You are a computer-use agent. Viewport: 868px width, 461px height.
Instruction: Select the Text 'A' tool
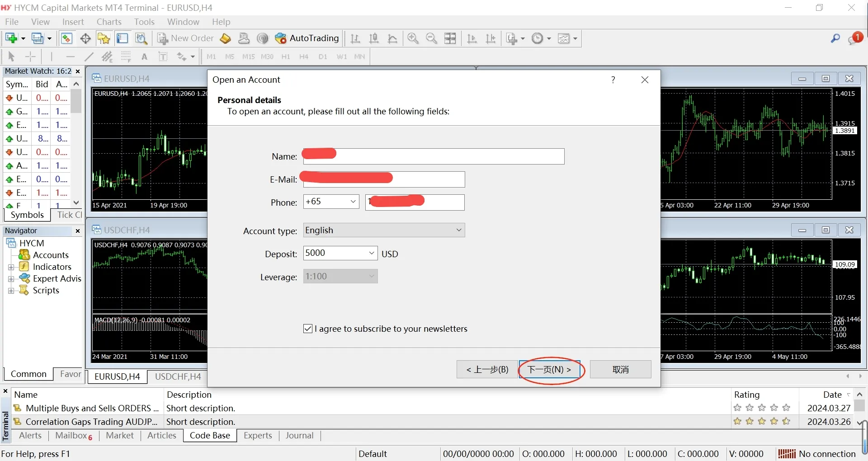pos(144,56)
